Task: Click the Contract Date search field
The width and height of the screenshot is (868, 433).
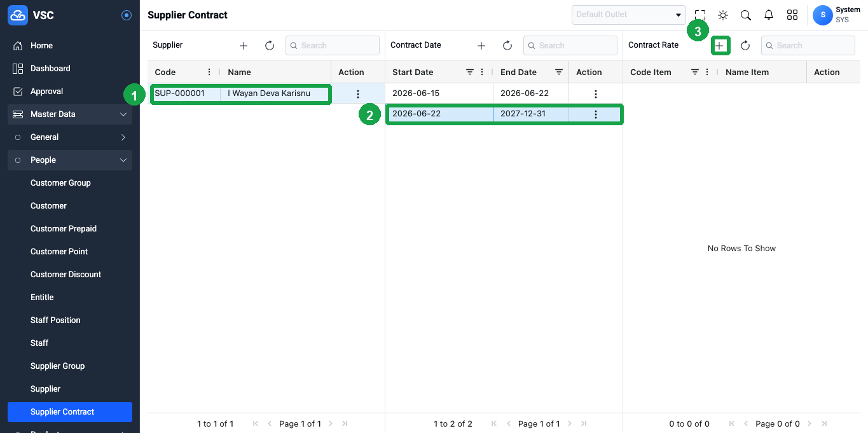Action: click(x=570, y=46)
